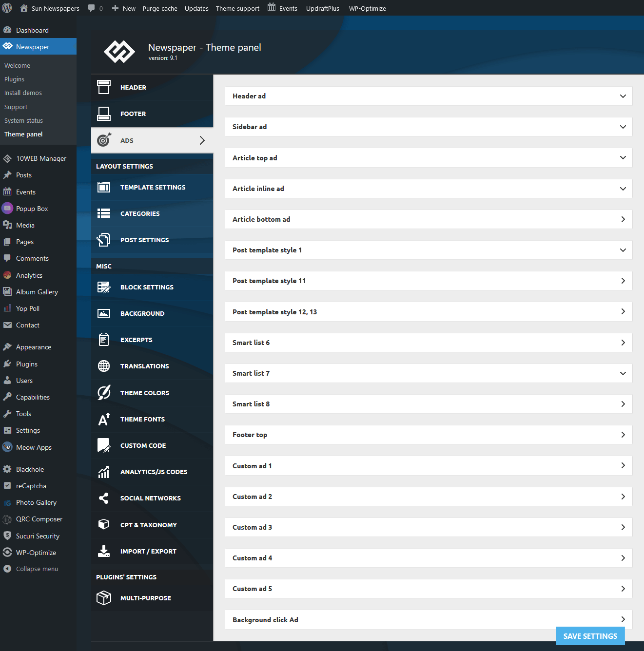Click the Header section icon
644x651 pixels.
click(x=104, y=87)
